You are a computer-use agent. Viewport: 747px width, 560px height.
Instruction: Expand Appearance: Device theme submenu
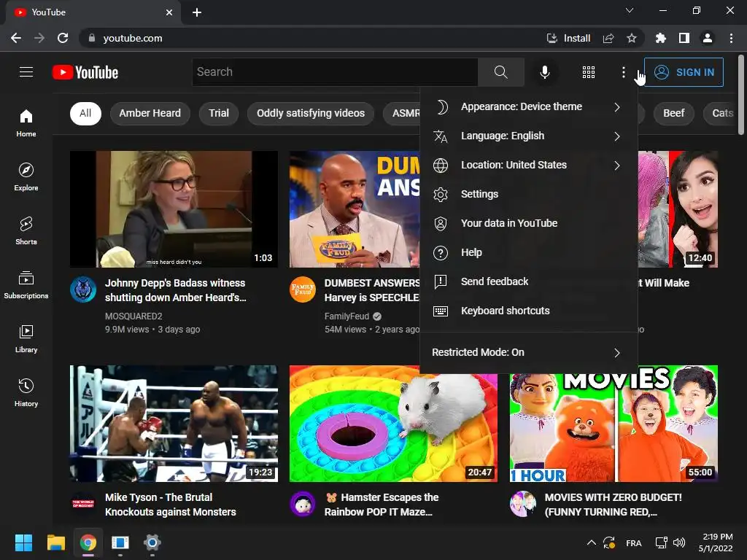click(x=529, y=106)
